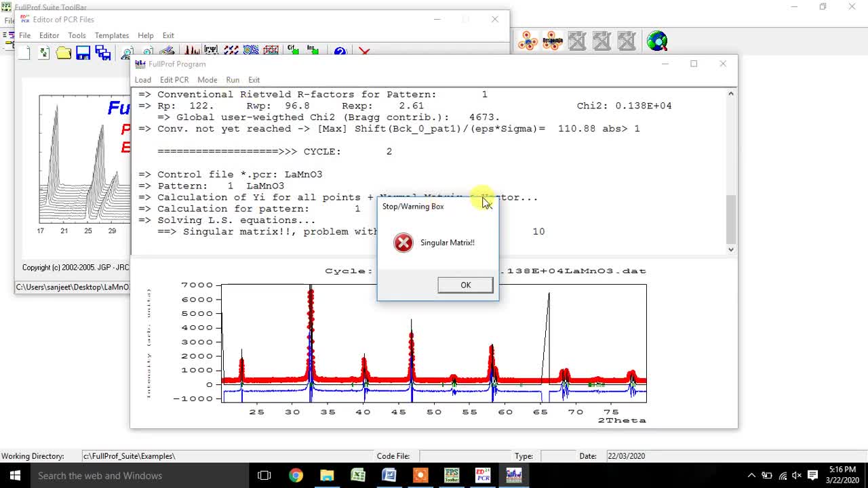This screenshot has width=868, height=488.
Task: Open File menu in Editor of PCR Files
Action: (x=25, y=35)
